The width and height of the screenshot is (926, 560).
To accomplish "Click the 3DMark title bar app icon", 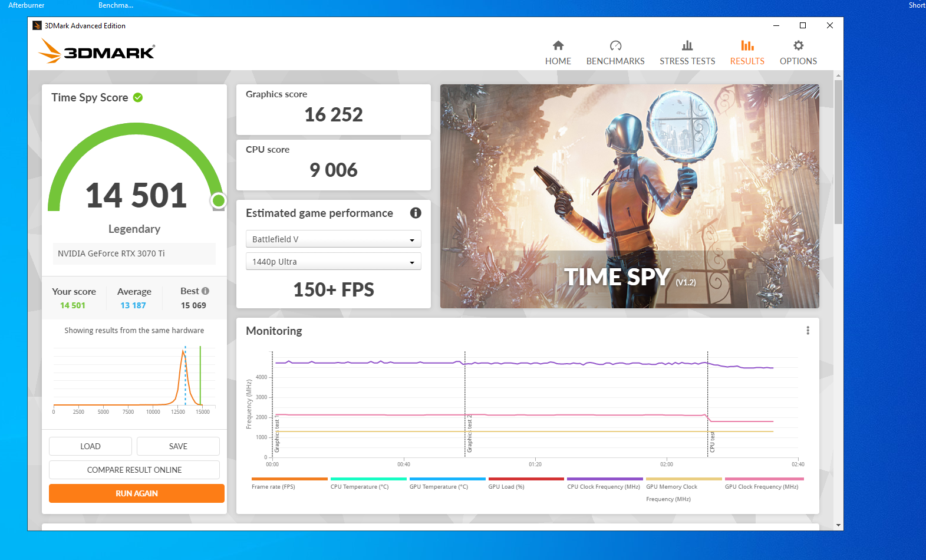I will [37, 25].
